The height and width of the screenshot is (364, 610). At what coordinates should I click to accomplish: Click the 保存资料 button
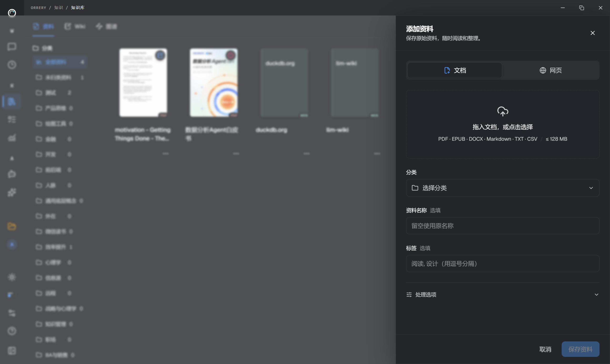coord(580,349)
